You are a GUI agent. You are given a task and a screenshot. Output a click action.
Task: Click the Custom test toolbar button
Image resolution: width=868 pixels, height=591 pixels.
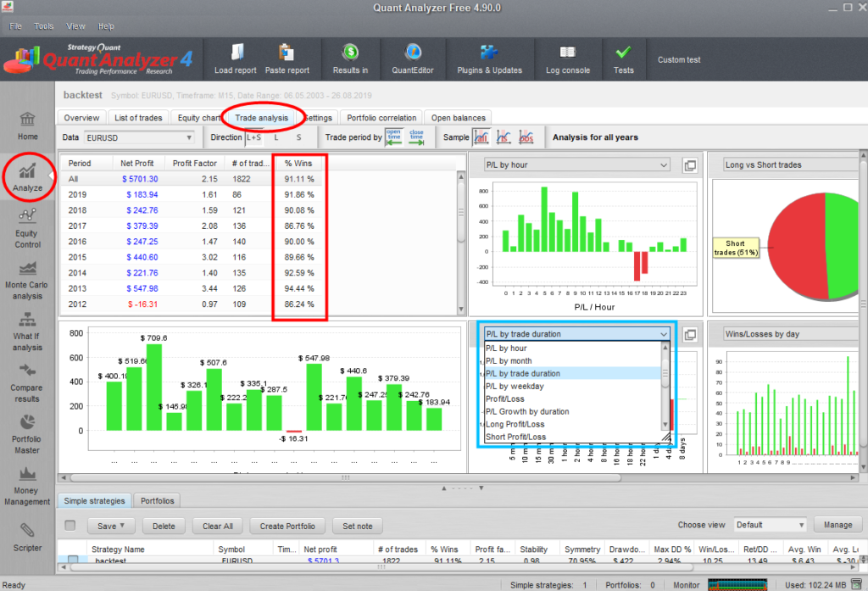tap(679, 59)
